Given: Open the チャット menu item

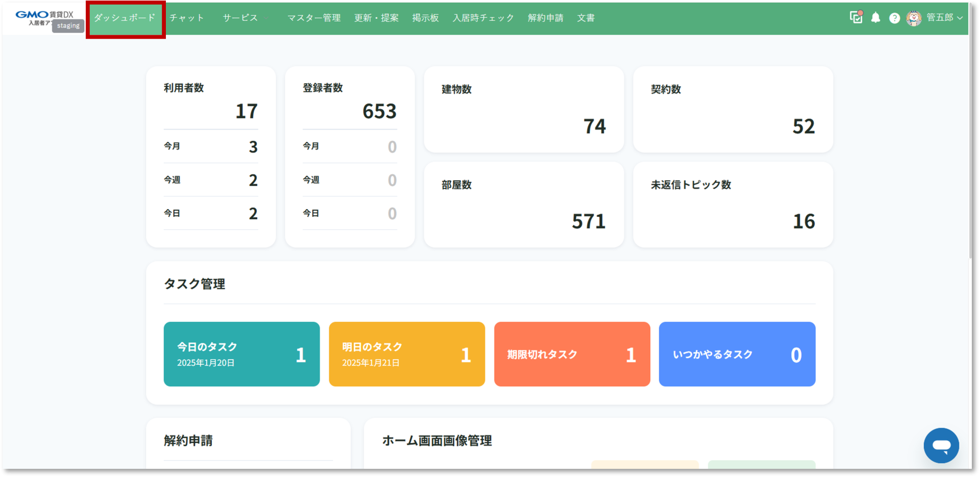Looking at the screenshot, I should (x=187, y=18).
